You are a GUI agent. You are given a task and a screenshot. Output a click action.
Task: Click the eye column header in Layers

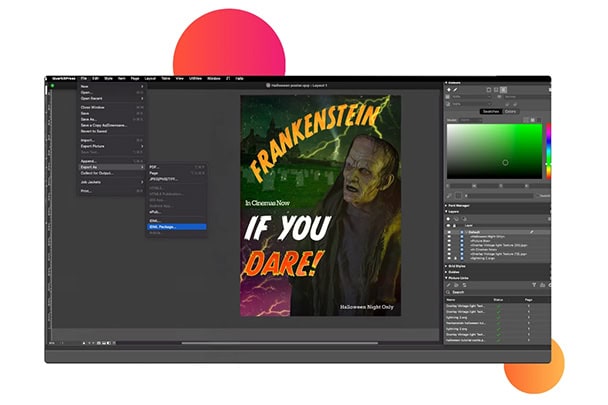pyautogui.click(x=449, y=225)
